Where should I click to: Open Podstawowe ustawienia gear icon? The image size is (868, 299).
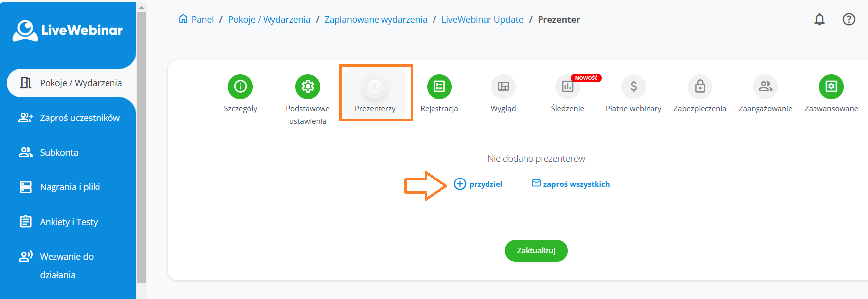tap(308, 87)
